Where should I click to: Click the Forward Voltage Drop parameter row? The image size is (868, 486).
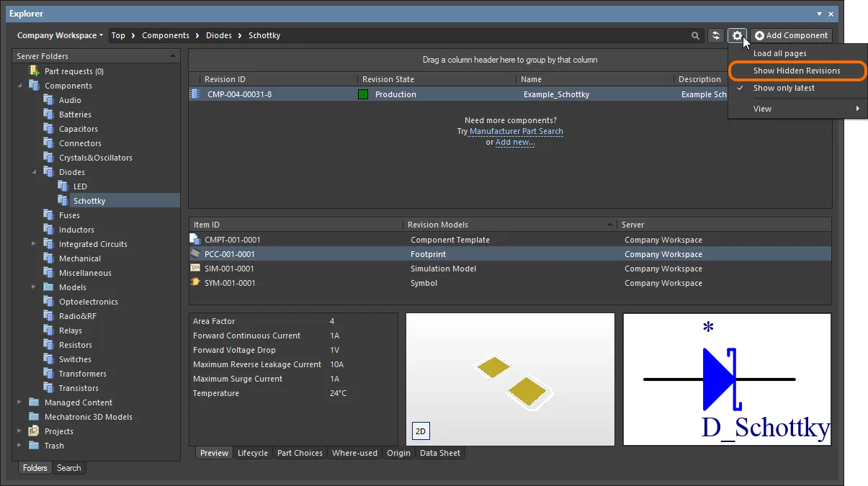[293, 350]
